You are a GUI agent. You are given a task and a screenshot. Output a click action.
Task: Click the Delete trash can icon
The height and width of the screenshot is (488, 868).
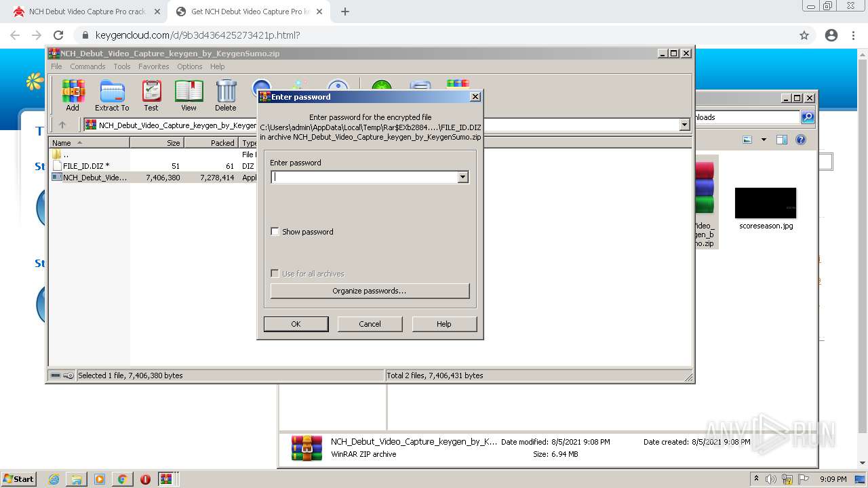[x=226, y=95]
